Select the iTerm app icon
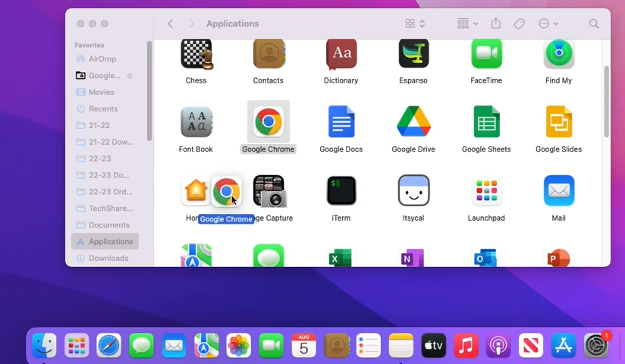The width and height of the screenshot is (625, 364). (341, 190)
